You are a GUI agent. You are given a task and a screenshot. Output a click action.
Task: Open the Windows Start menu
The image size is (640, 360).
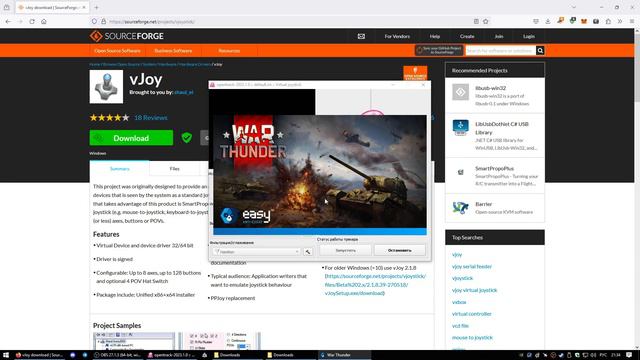click(x=6, y=355)
